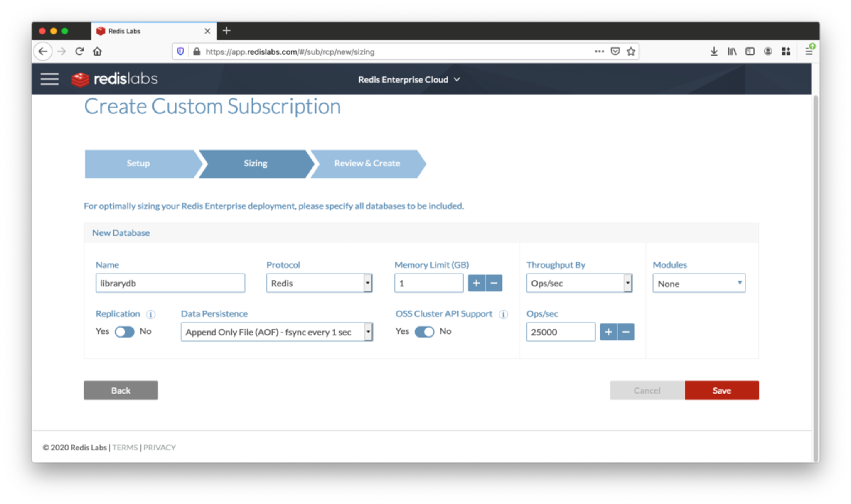Increase Memory Limit with plus button
The image size is (851, 504).
[x=476, y=283]
